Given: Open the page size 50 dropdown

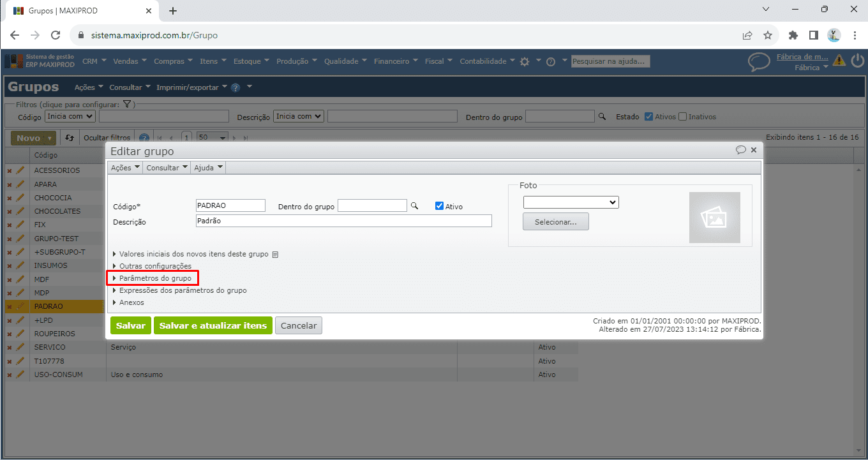Looking at the screenshot, I should (x=213, y=137).
